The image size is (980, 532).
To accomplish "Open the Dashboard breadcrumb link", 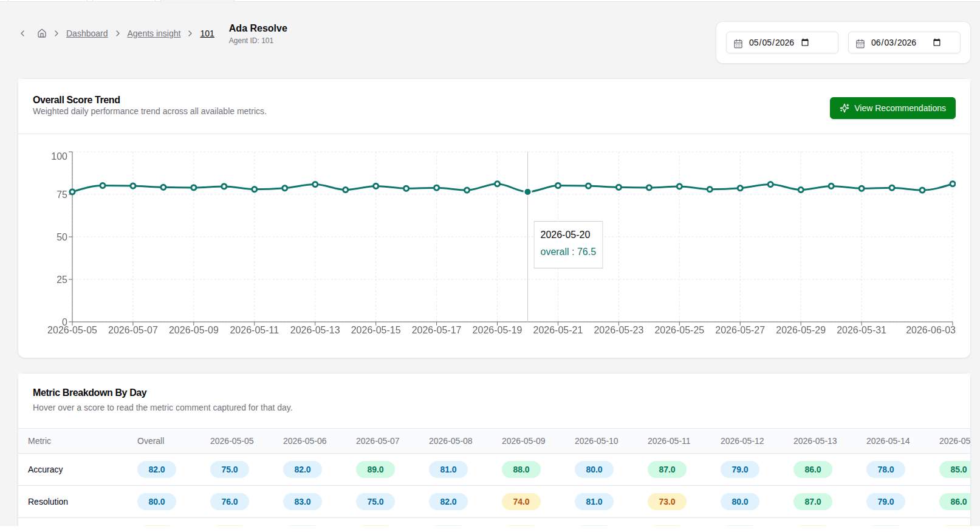I will pyautogui.click(x=87, y=33).
